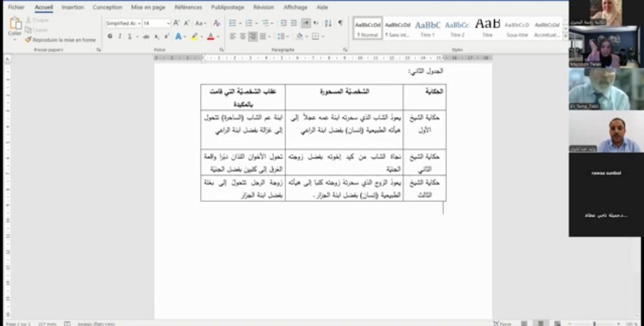Image resolution: width=644 pixels, height=326 pixels.
Task: Toggle strikethrough formatting
Action: (146, 36)
